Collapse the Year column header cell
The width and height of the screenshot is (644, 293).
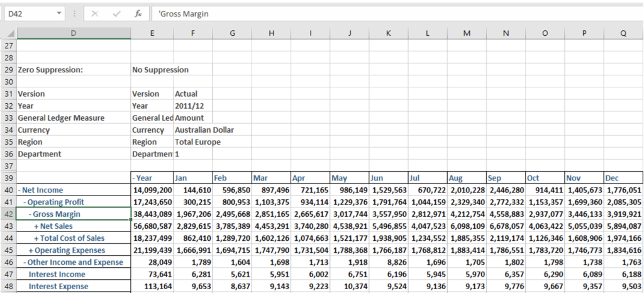[x=134, y=178]
